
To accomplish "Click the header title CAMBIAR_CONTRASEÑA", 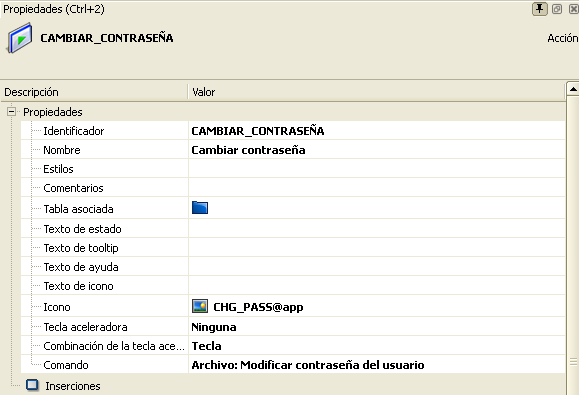I will (x=107, y=38).
